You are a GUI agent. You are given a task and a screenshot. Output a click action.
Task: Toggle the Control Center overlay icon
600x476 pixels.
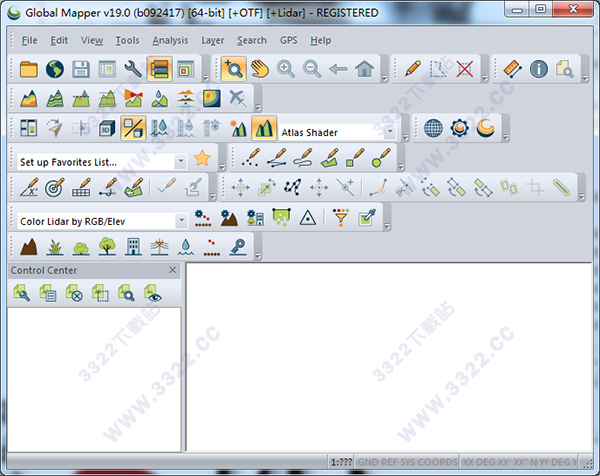click(x=159, y=69)
